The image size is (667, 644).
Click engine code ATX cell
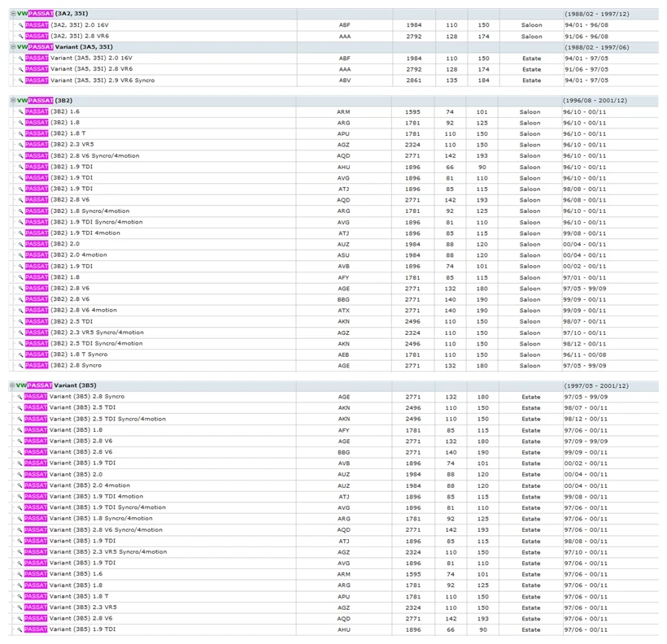[x=344, y=311]
